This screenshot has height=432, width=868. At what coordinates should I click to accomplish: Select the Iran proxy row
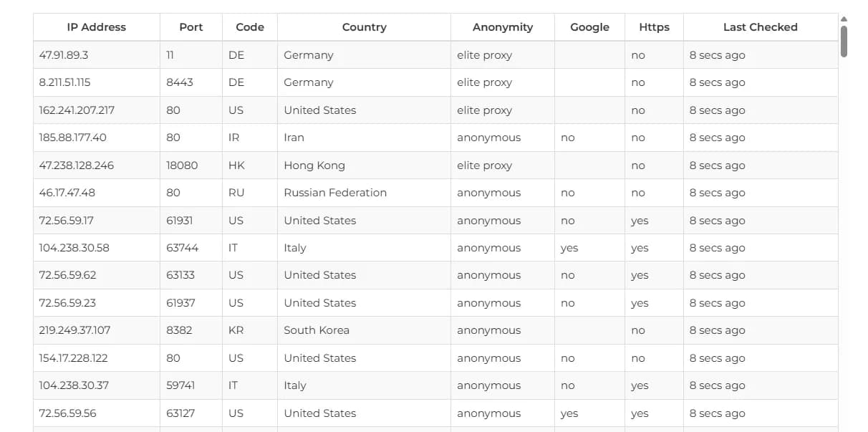click(x=293, y=138)
